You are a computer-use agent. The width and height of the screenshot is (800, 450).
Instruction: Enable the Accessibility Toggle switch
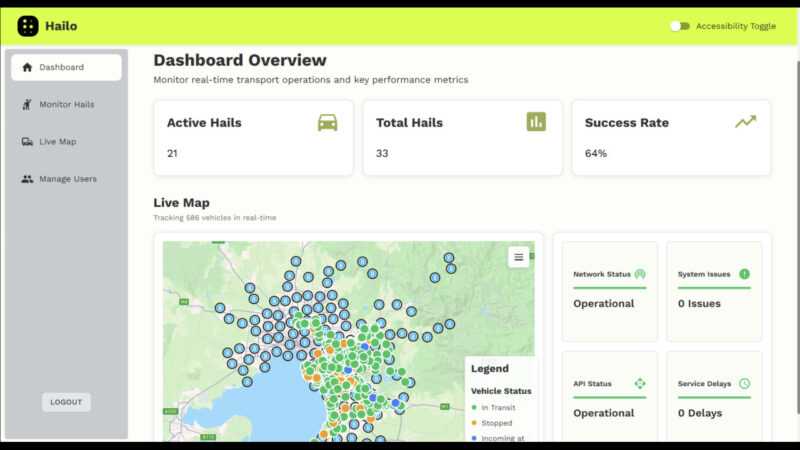[680, 26]
